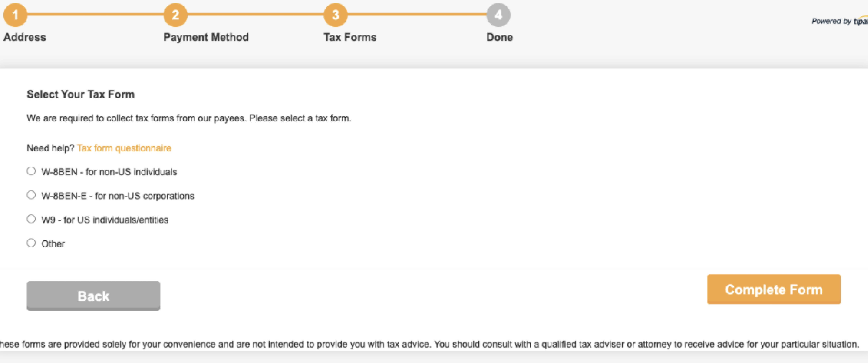Click the Address step label
Image resolution: width=868 pixels, height=363 pixels.
25,37
